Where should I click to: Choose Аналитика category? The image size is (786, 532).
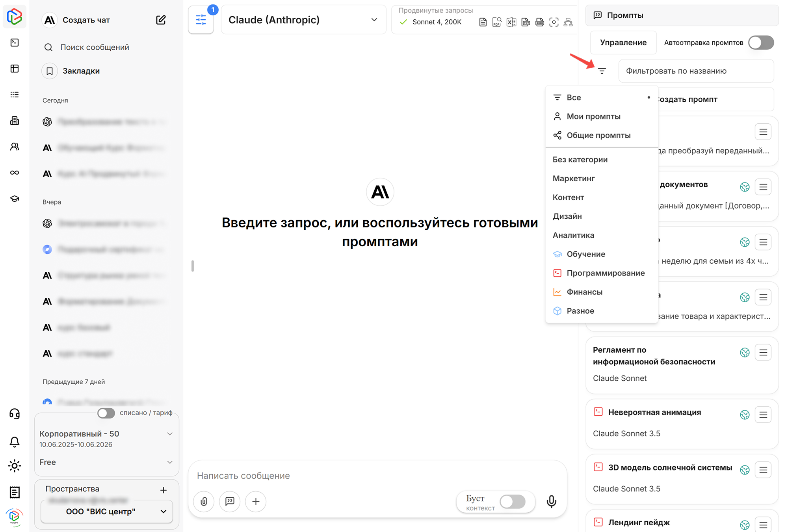pyautogui.click(x=602, y=235)
